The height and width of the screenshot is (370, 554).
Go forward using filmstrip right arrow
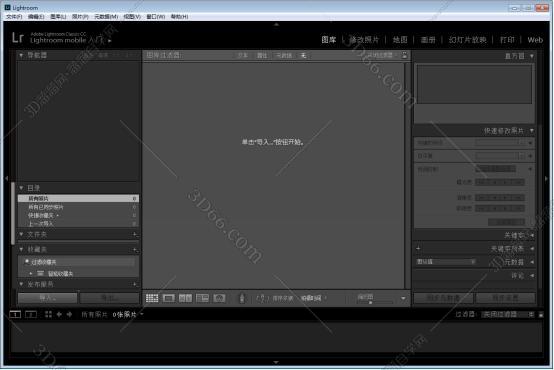click(69, 314)
